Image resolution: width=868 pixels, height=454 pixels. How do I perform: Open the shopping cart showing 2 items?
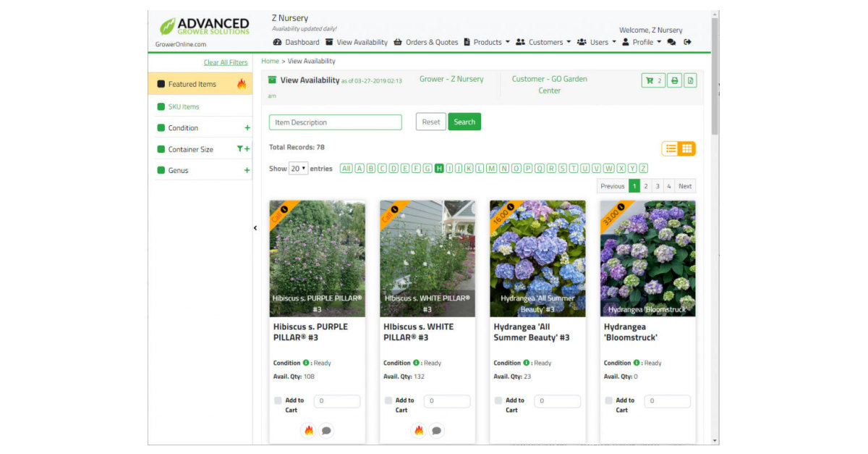point(652,80)
